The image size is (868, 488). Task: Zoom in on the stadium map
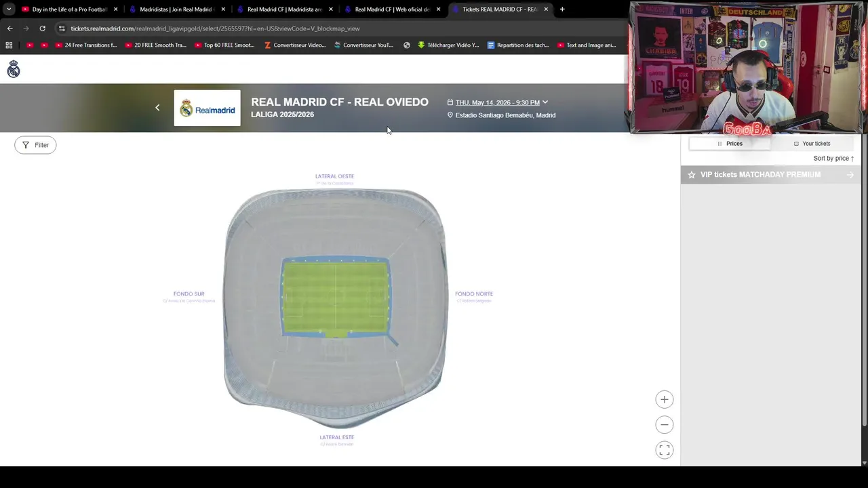tap(665, 400)
